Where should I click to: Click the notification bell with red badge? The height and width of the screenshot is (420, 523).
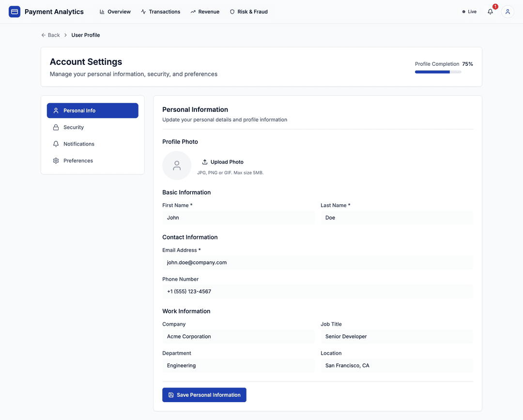(490, 12)
